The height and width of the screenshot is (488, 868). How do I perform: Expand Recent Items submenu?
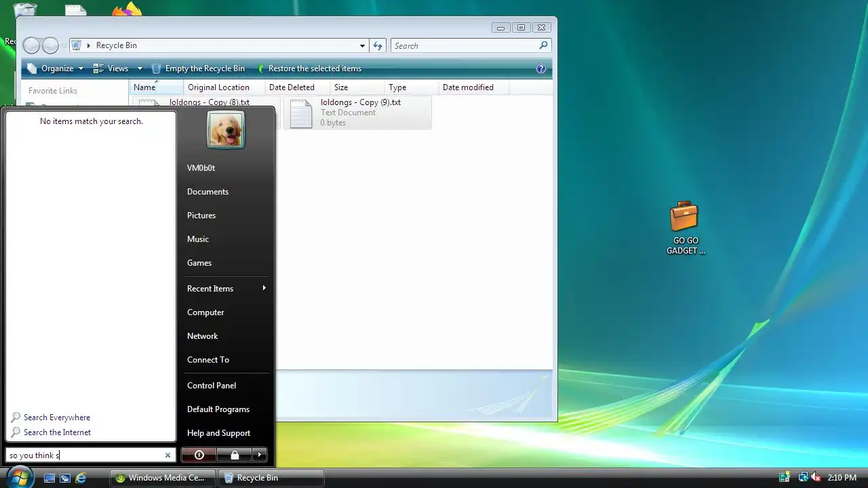pos(226,289)
